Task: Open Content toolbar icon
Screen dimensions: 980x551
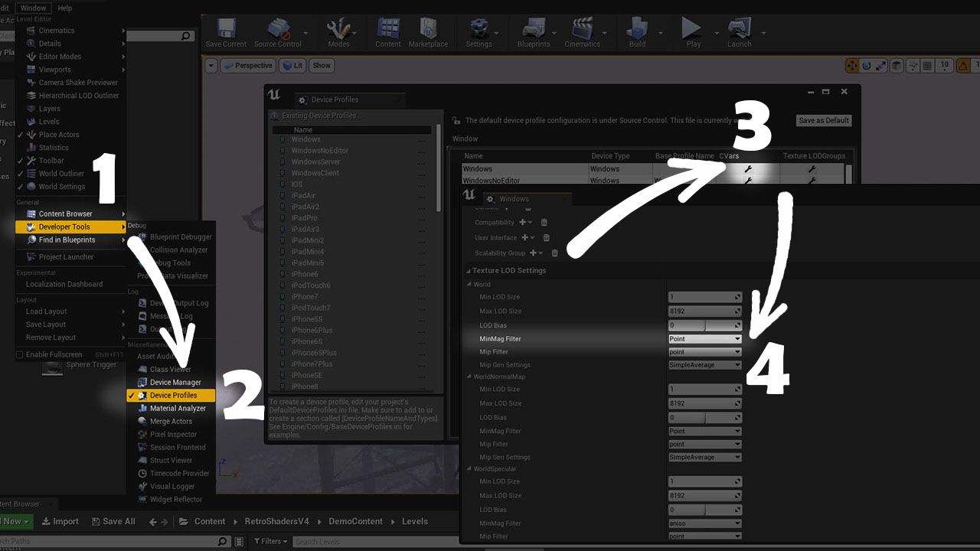Action: point(388,33)
